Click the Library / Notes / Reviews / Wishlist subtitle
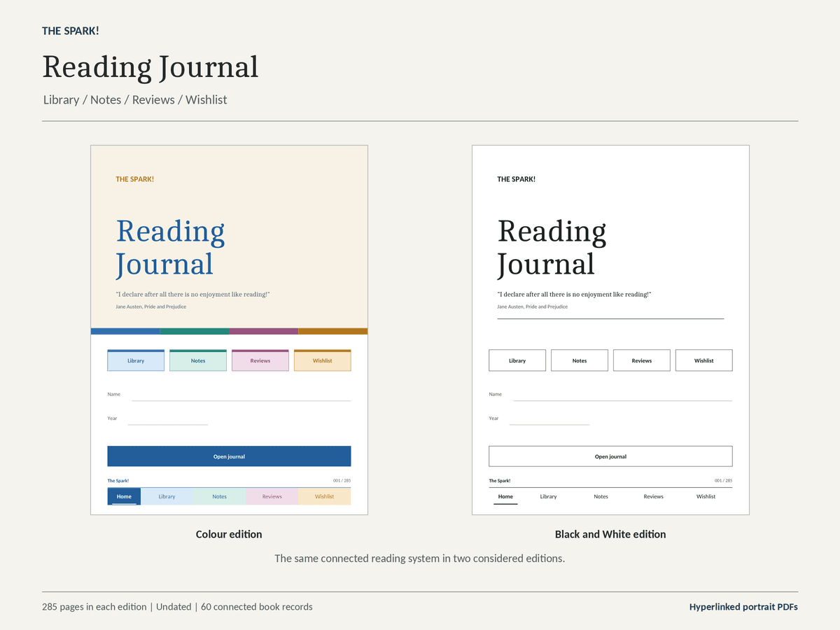Viewport: 840px width, 630px height. (135, 99)
